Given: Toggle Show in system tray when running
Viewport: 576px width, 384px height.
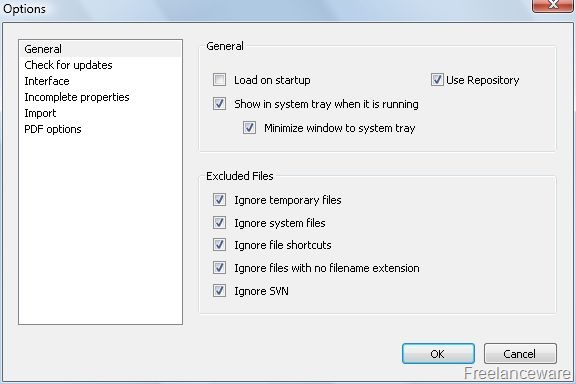Looking at the screenshot, I should 219,104.
